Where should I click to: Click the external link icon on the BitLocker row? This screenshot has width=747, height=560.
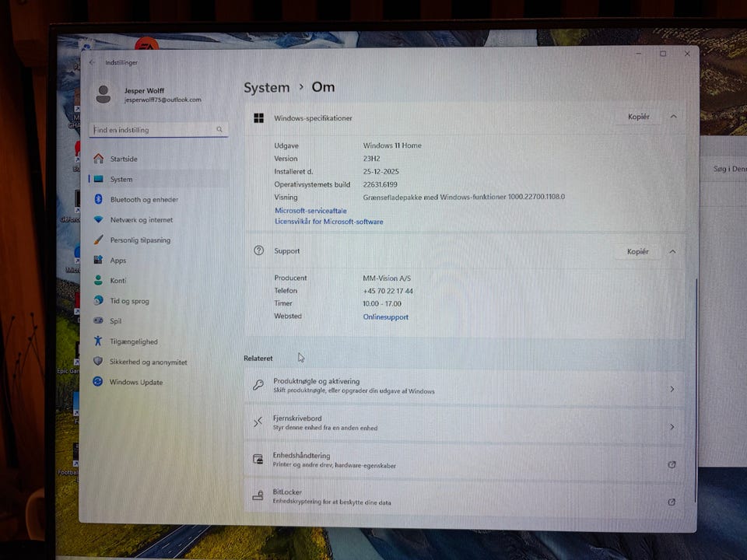(672, 502)
